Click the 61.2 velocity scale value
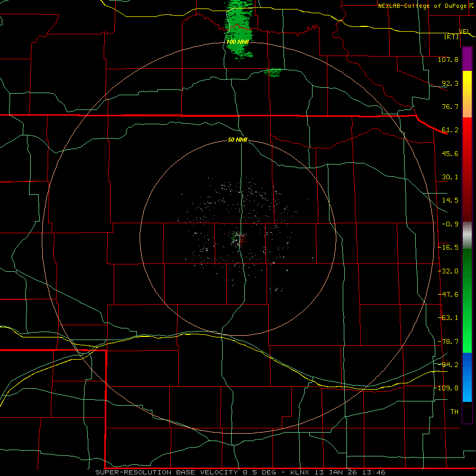This screenshot has height=476, width=476. tap(450, 130)
